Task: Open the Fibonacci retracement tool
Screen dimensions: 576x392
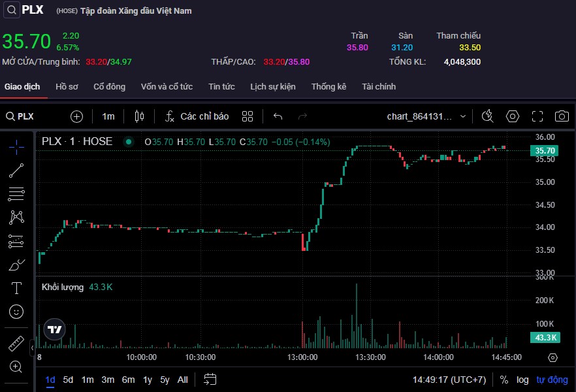Action: (16, 194)
